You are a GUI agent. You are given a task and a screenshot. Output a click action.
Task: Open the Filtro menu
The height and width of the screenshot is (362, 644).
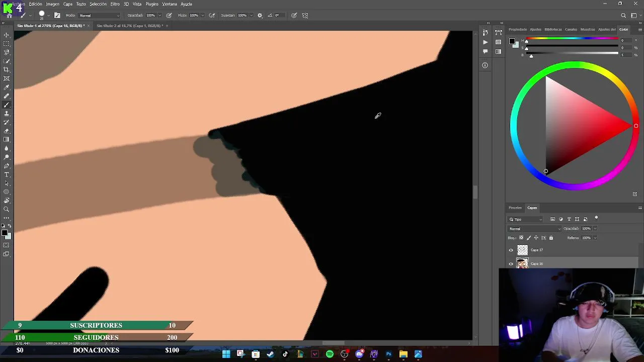[x=115, y=4]
